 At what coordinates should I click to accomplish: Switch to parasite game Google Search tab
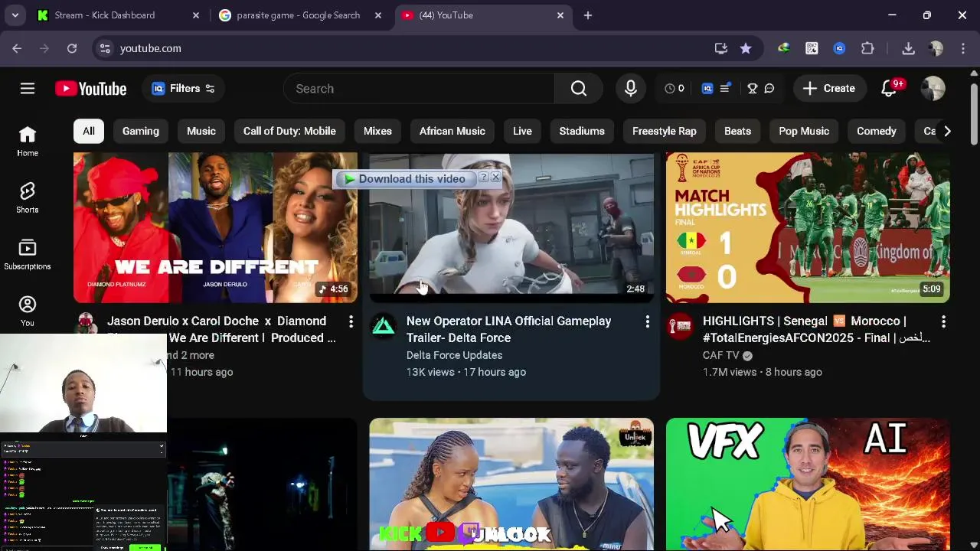(x=299, y=15)
